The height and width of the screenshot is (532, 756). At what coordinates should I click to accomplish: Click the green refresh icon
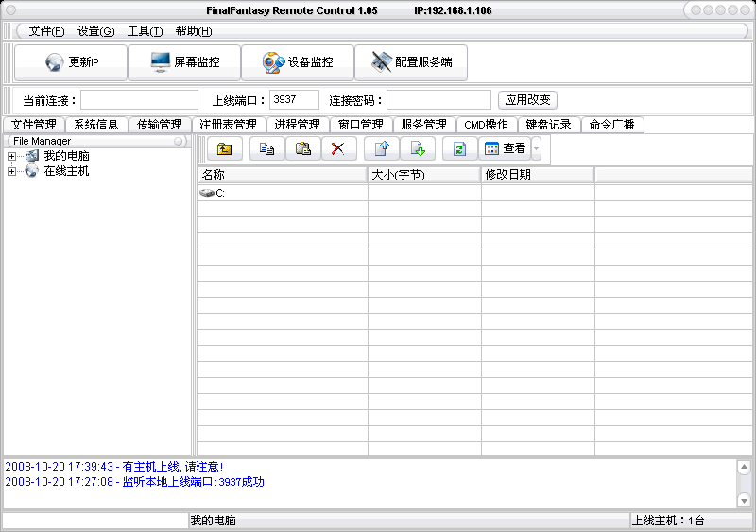pyautogui.click(x=459, y=148)
